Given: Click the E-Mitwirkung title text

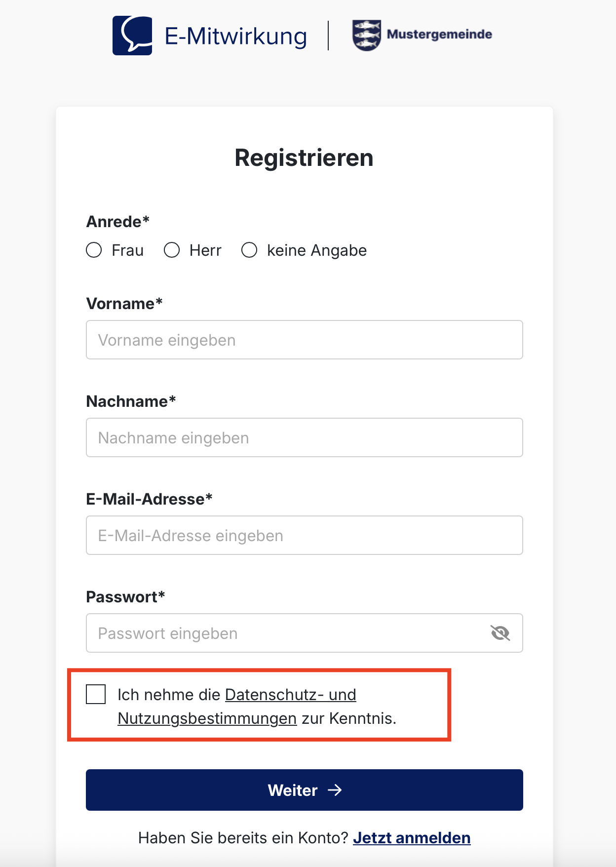Looking at the screenshot, I should tap(236, 37).
